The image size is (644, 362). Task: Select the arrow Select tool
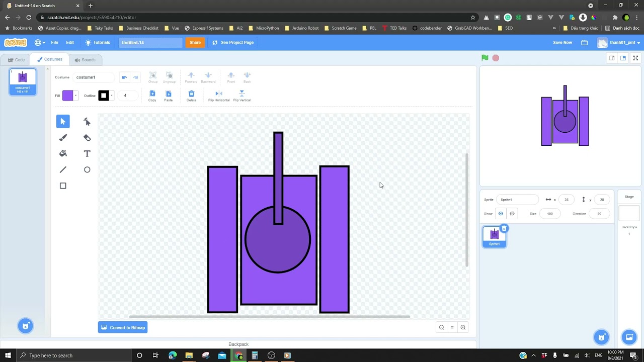[x=63, y=121]
